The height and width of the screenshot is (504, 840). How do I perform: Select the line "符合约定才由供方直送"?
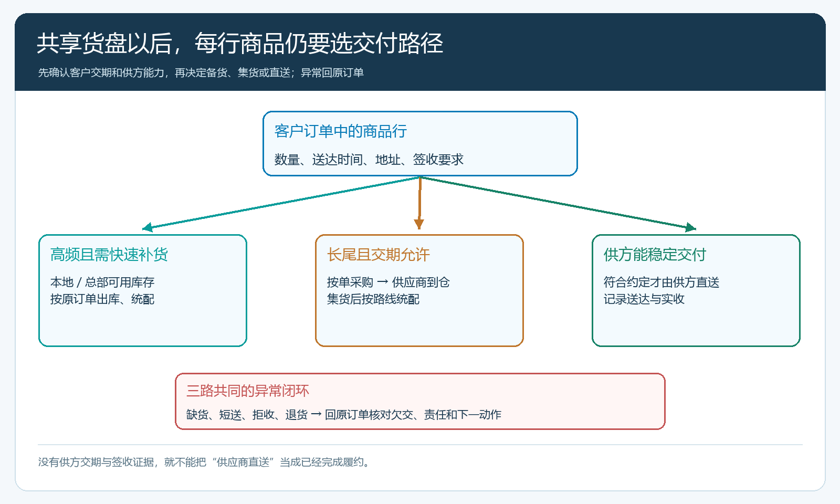(661, 282)
